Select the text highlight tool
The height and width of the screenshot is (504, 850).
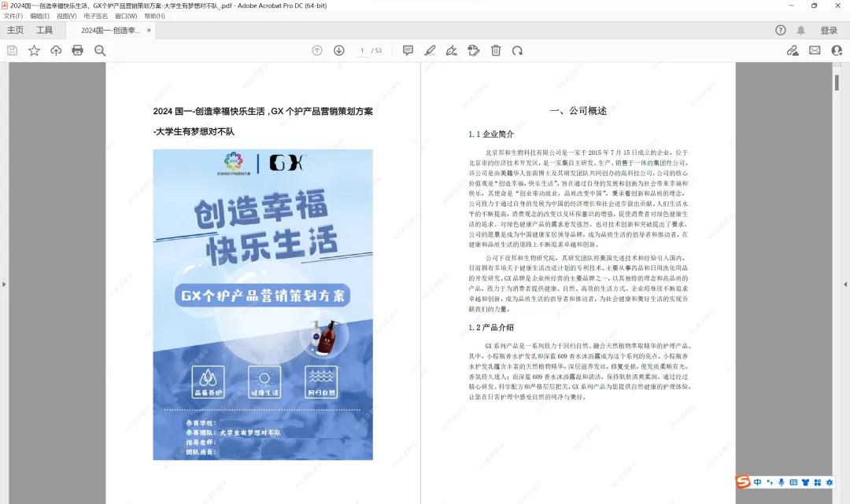point(431,50)
